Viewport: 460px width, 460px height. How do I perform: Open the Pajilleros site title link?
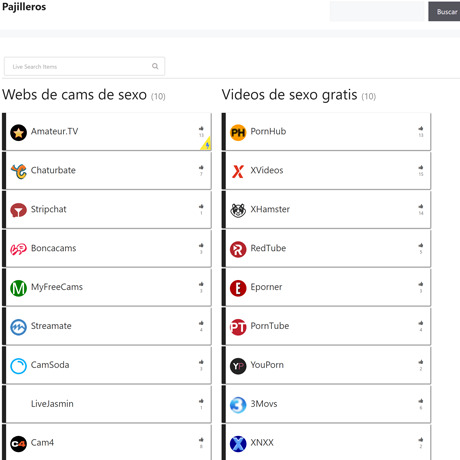coord(24,7)
